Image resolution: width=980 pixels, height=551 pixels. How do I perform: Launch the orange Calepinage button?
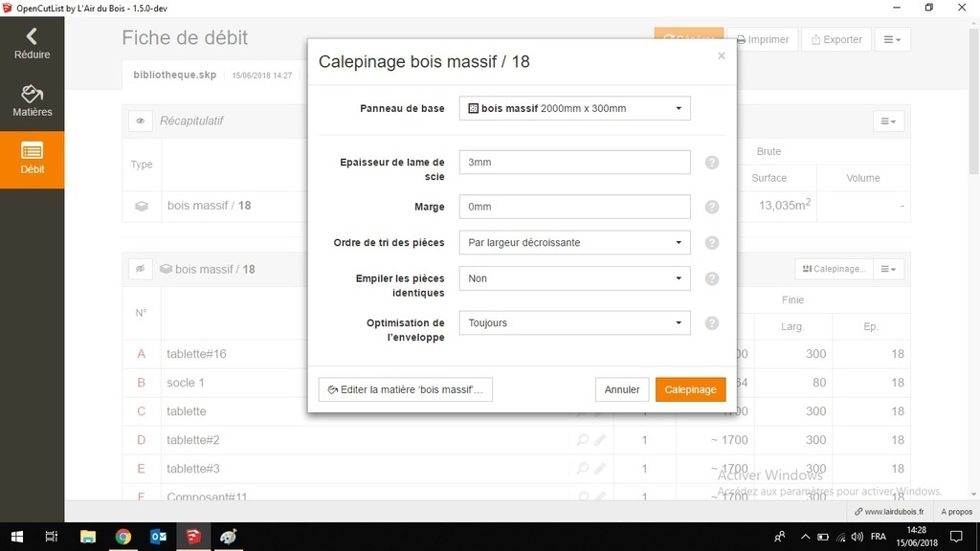[x=690, y=389]
